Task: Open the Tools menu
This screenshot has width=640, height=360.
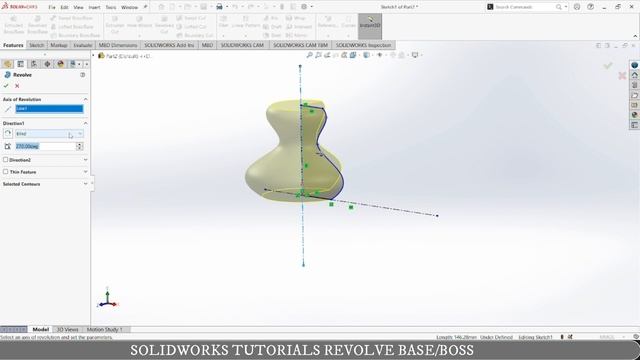Action: [111, 7]
